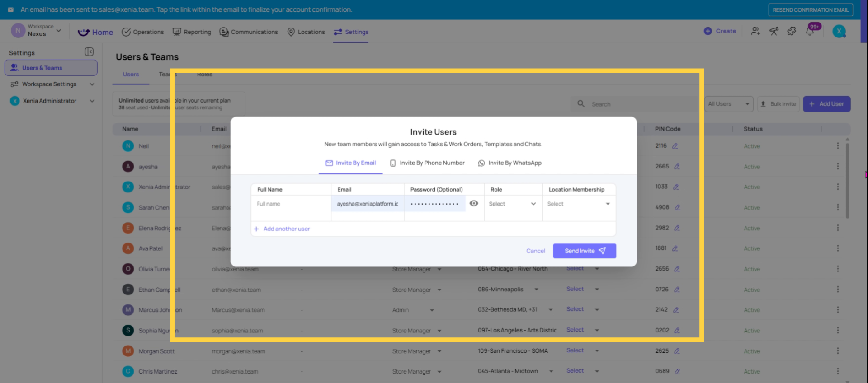Open the notifications bell with 99+ badge
This screenshot has height=383, width=868.
pyautogui.click(x=810, y=31)
